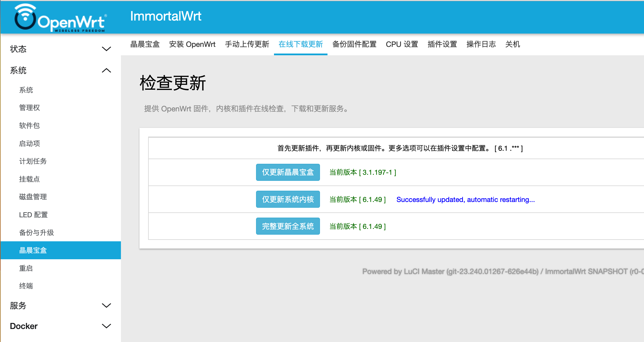Collapse the 系统 sidebar section chevron
The image size is (644, 342).
click(x=106, y=70)
